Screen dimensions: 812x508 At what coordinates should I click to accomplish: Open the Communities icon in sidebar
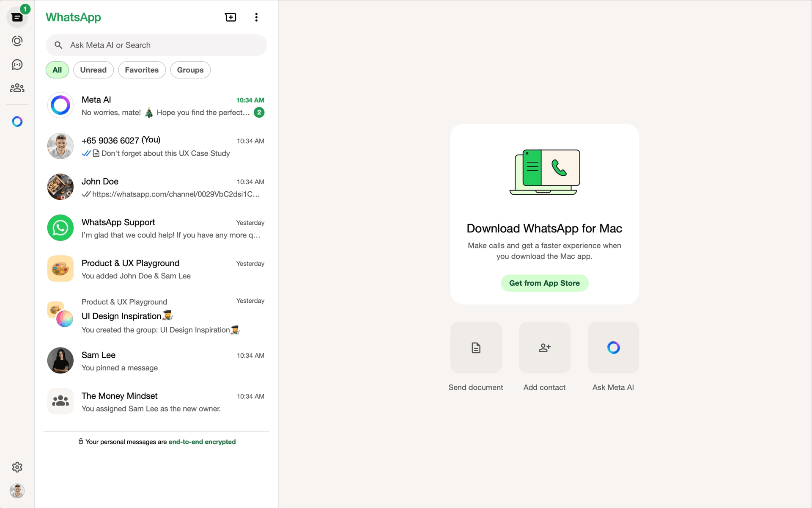click(x=17, y=88)
